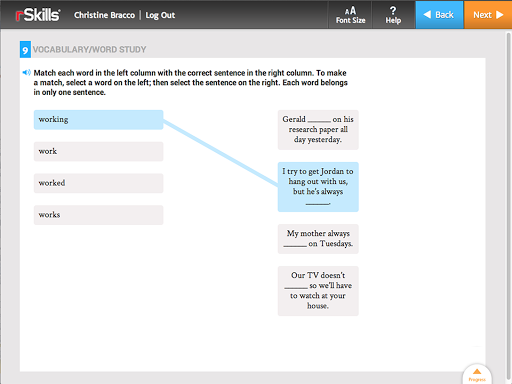Click the Christine Bracco username
The height and width of the screenshot is (384, 512).
point(104,15)
